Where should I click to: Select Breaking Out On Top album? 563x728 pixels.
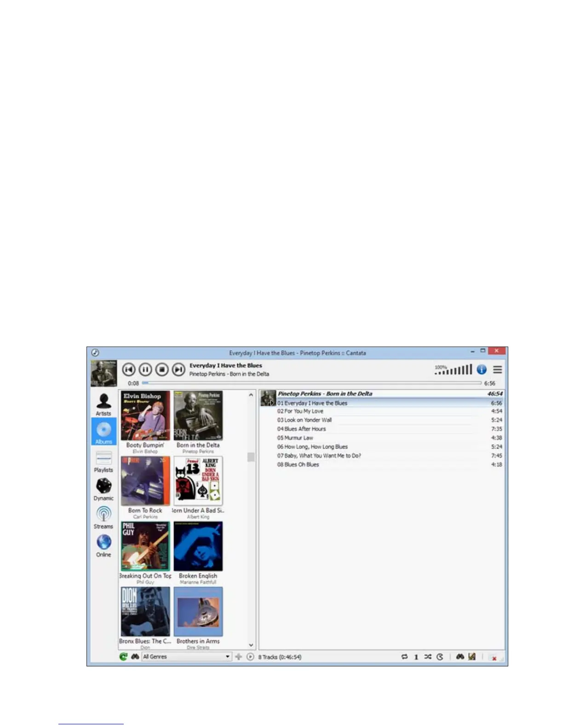pos(145,553)
